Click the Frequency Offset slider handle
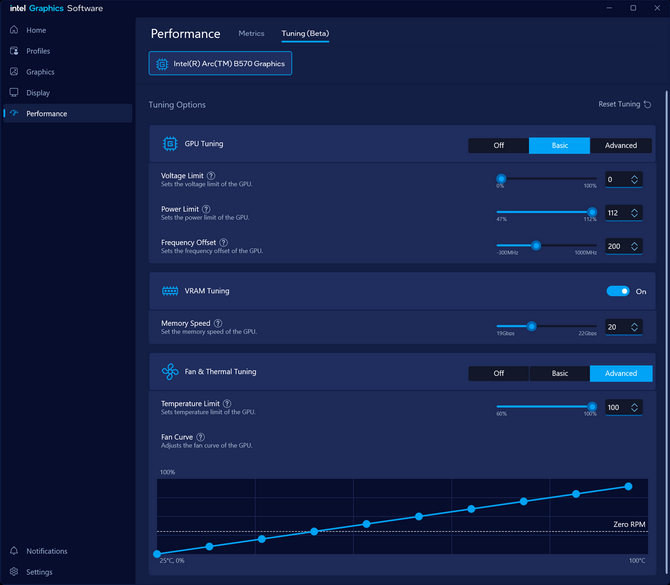 (x=536, y=245)
